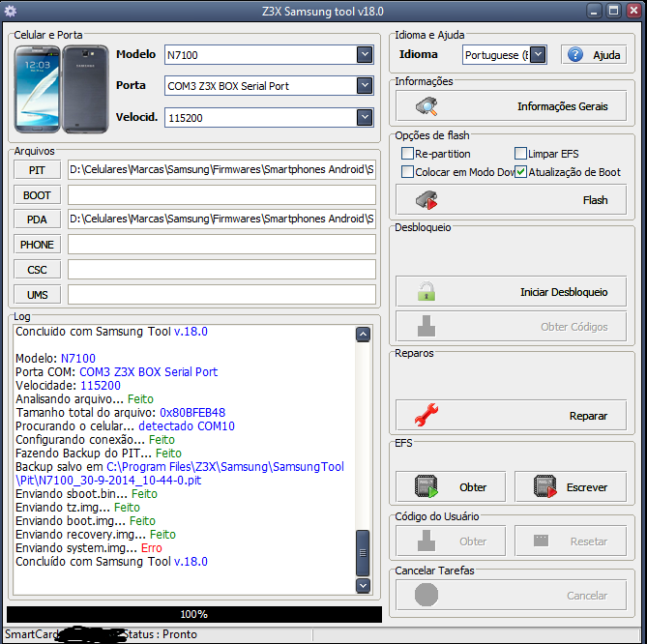Click 'Enviando sboot.bin' log line
This screenshot has height=644, width=647.
click(86, 494)
